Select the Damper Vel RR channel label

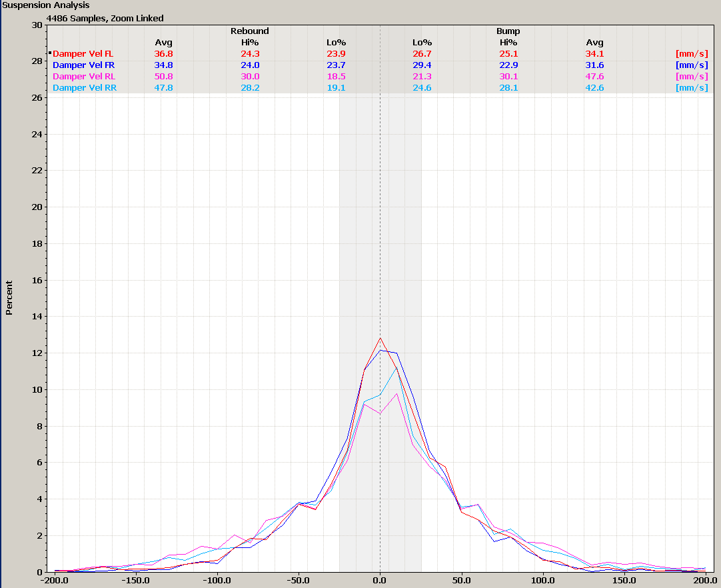point(83,88)
